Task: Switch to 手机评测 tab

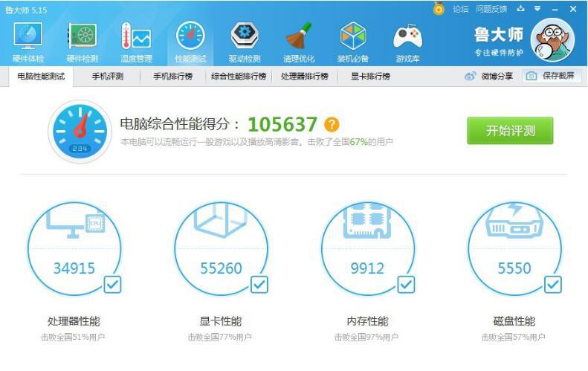Action: pos(108,77)
